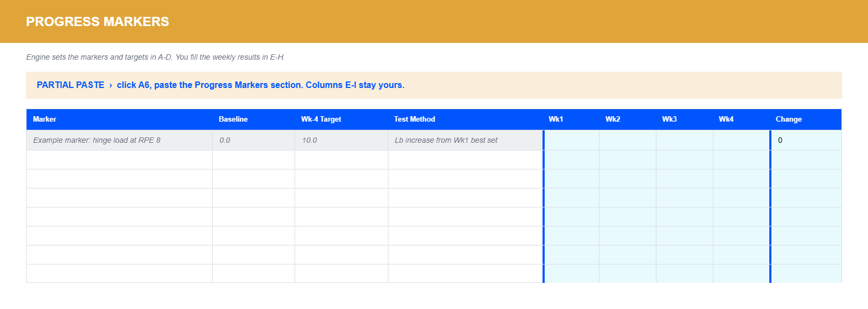
Task: Click the 'Engine sets the markers' instruction text
Action: tap(156, 57)
